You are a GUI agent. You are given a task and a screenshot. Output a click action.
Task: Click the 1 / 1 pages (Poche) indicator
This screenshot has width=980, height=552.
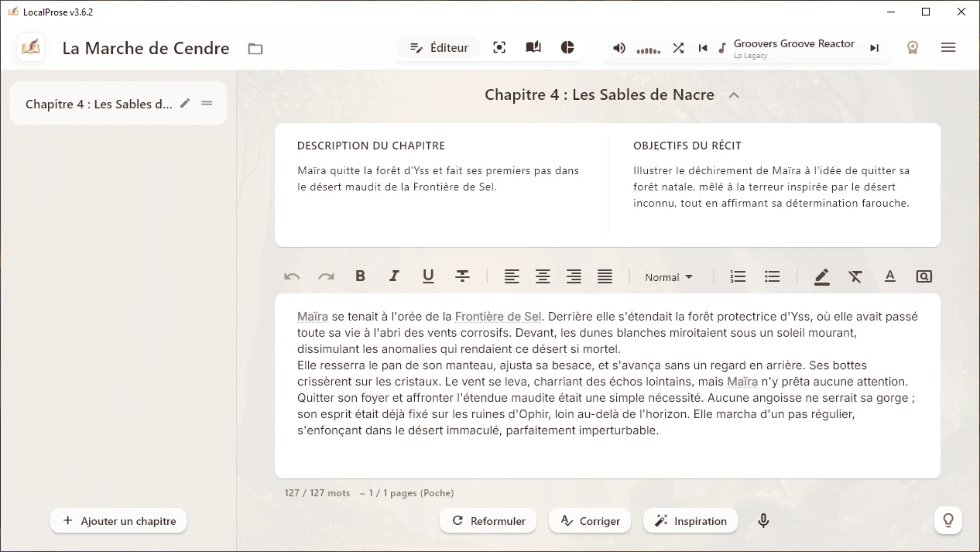pyautogui.click(x=407, y=493)
